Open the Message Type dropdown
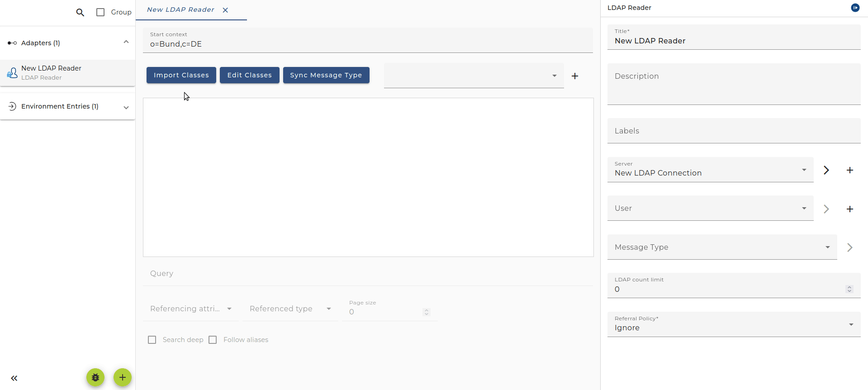This screenshot has height=390, width=868. (x=722, y=247)
